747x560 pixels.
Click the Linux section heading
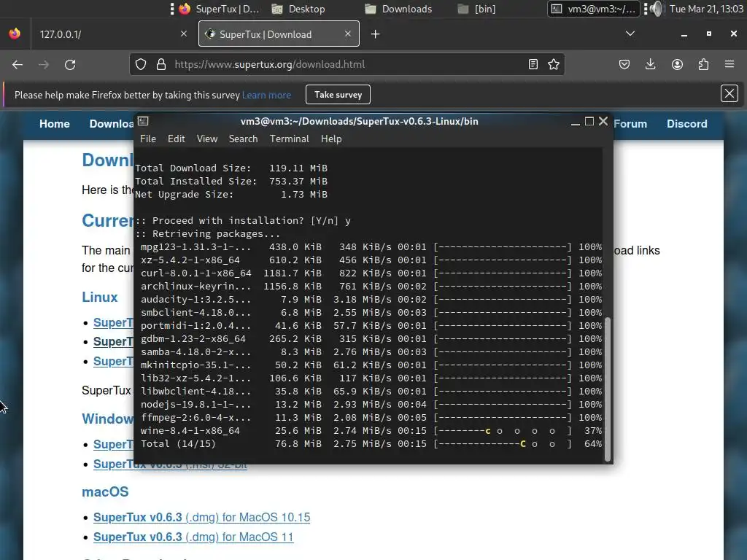[99, 297]
